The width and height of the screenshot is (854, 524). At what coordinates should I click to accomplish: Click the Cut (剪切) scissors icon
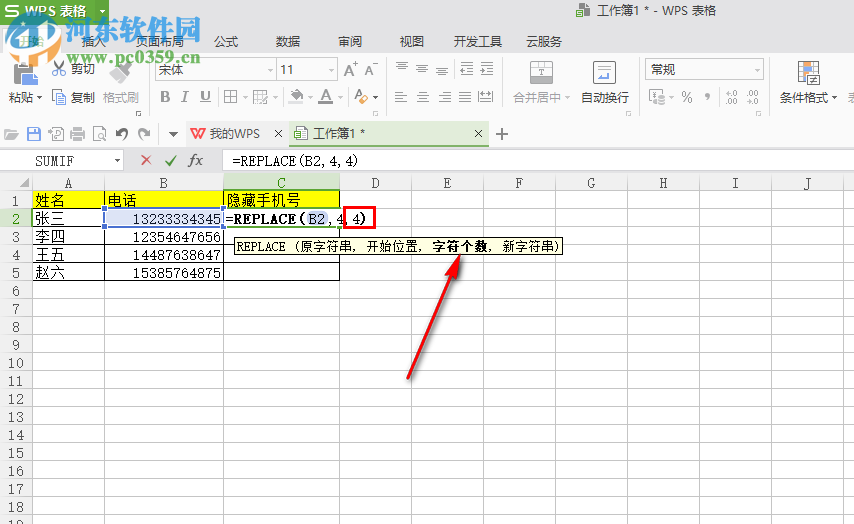[x=59, y=69]
